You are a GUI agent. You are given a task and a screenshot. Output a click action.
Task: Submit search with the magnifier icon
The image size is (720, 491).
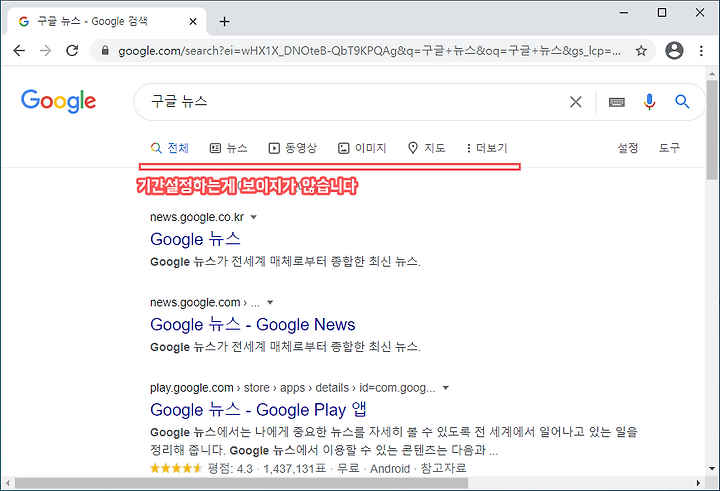tap(682, 102)
